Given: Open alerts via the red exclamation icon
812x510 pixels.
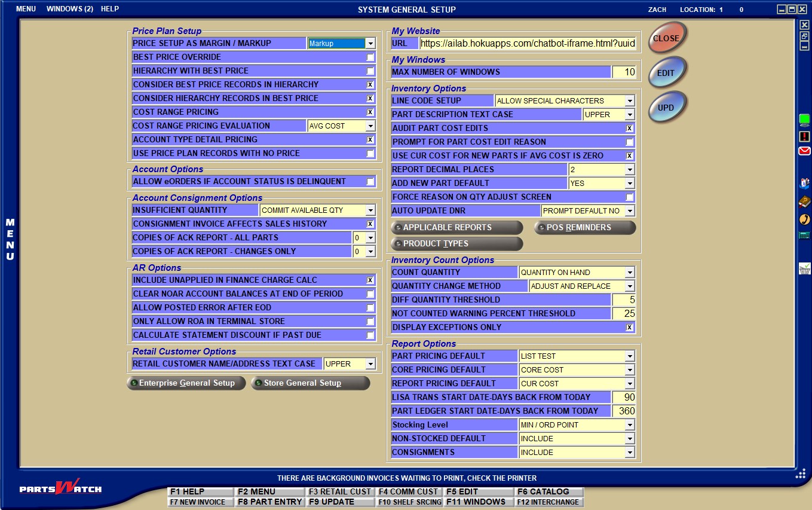Looking at the screenshot, I should pyautogui.click(x=805, y=137).
